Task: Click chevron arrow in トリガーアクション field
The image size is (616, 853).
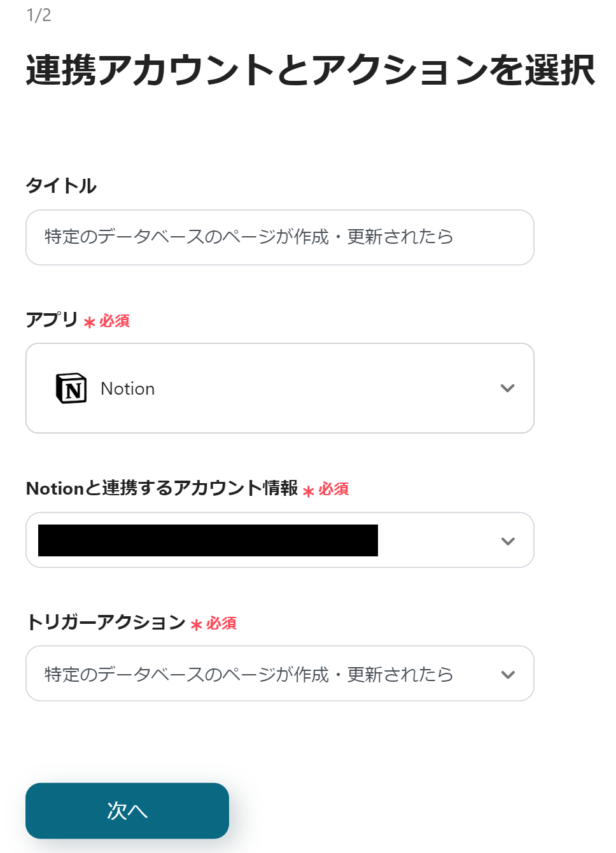Action: [x=507, y=675]
